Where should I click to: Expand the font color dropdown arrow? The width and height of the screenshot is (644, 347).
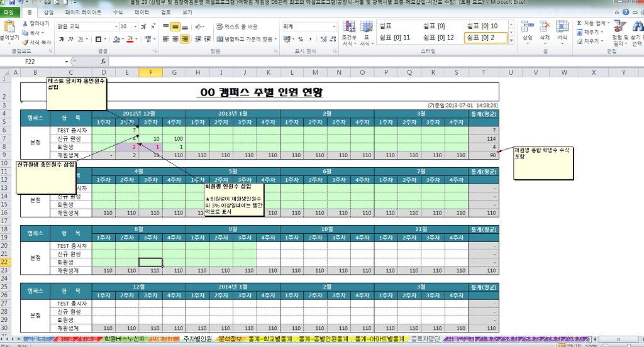click(x=136, y=40)
